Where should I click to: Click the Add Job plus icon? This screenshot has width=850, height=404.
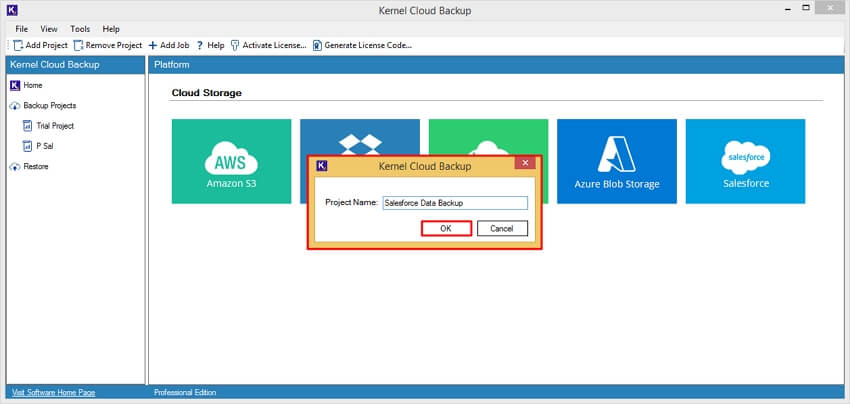pyautogui.click(x=153, y=46)
